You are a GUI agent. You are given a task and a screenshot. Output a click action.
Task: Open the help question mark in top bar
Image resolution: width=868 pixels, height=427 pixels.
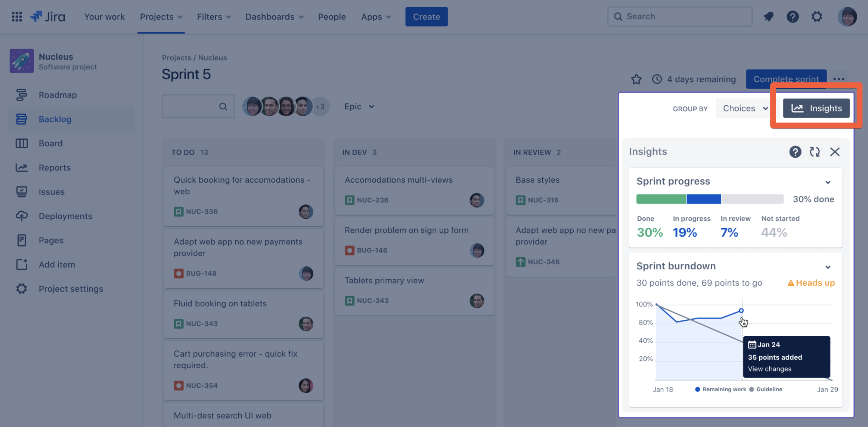[x=792, y=17]
